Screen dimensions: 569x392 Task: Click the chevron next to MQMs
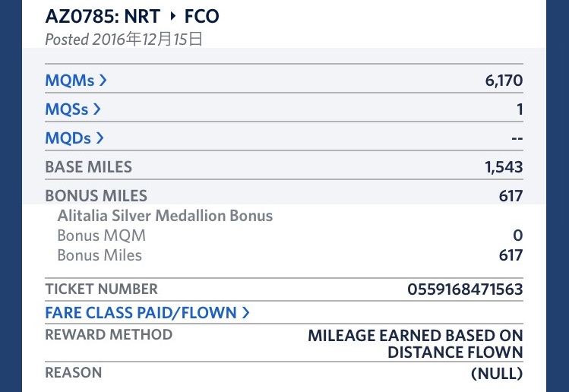pyautogui.click(x=103, y=81)
